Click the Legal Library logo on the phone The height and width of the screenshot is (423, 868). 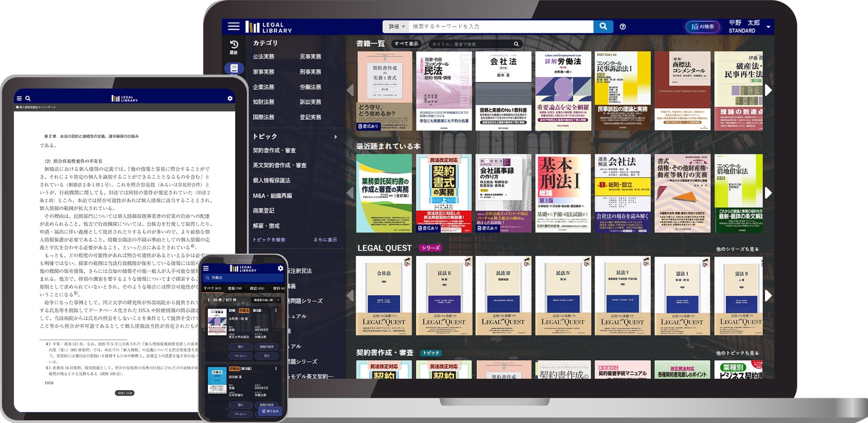(243, 268)
